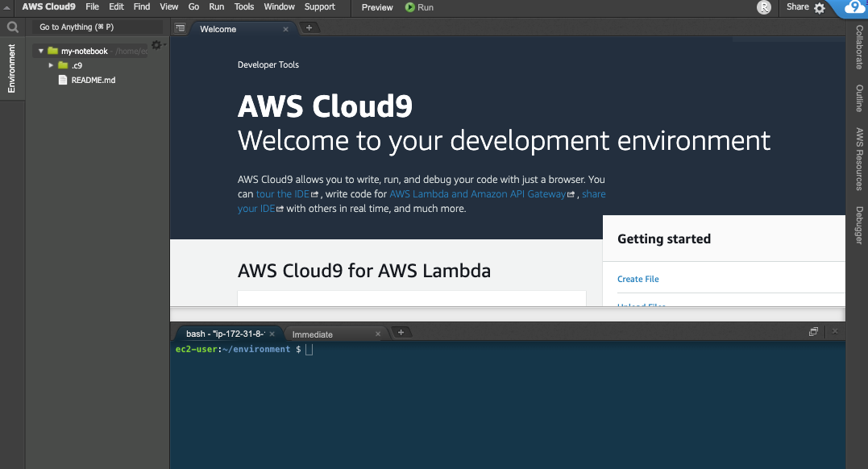Click the 'Developer Tools' label
868x469 pixels.
(x=268, y=64)
